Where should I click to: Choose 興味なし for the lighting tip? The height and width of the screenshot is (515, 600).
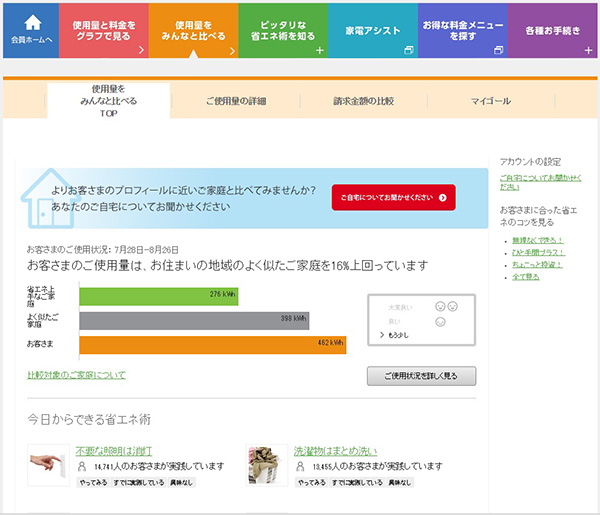(x=181, y=482)
